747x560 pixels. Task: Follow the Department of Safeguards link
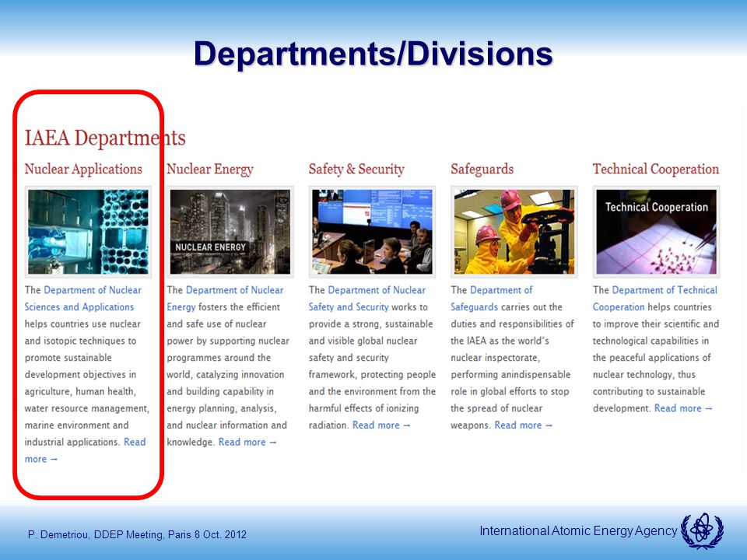click(x=492, y=299)
